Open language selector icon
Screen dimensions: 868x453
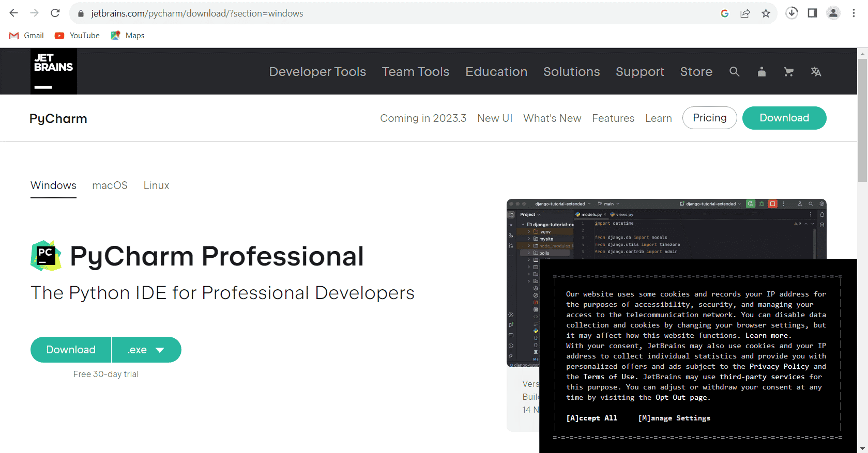tap(816, 72)
